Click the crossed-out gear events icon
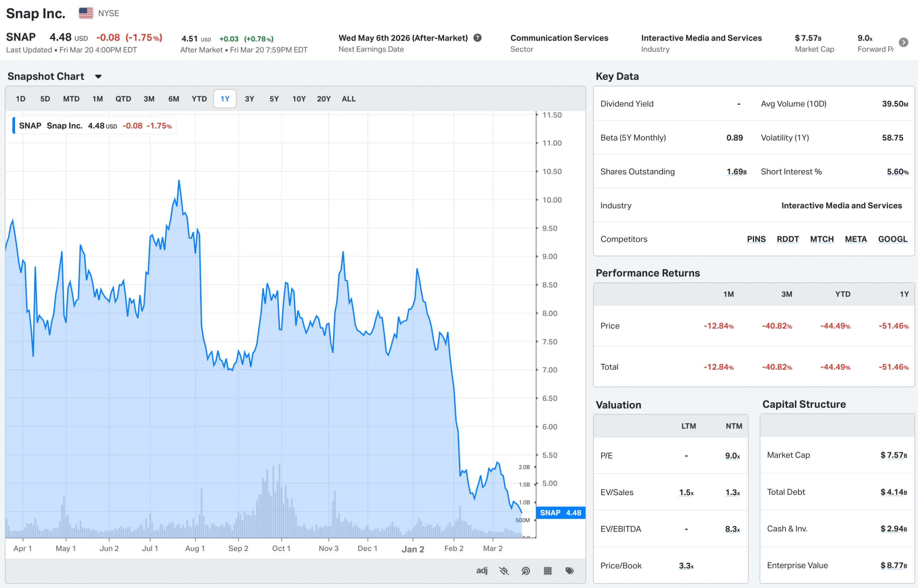The height and width of the screenshot is (588, 918). (x=504, y=571)
